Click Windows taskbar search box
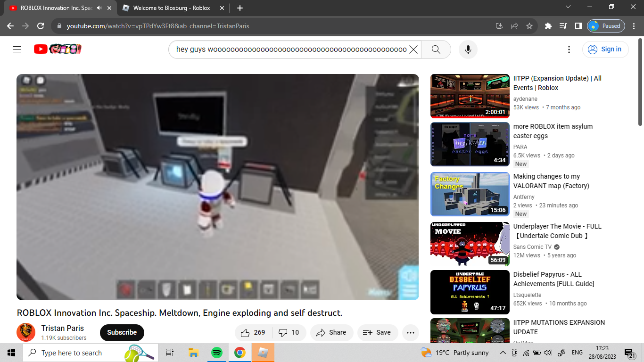The image size is (644, 362). pyautogui.click(x=91, y=353)
